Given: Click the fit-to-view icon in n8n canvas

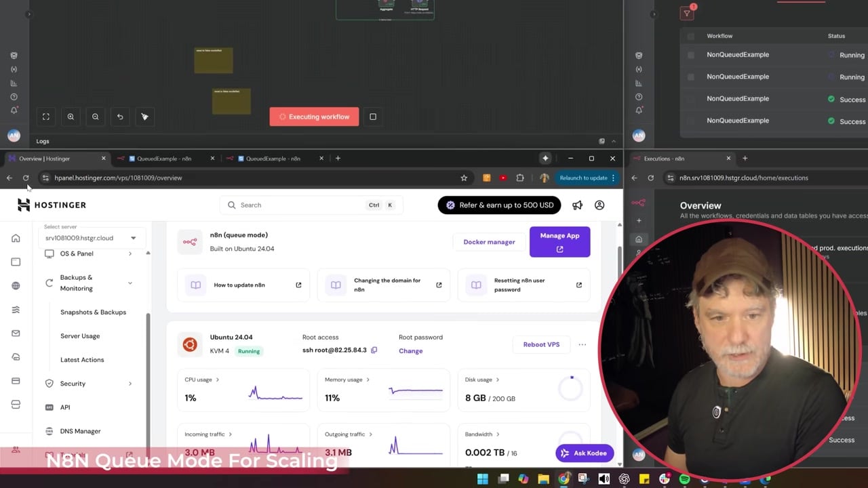Looking at the screenshot, I should tap(46, 117).
